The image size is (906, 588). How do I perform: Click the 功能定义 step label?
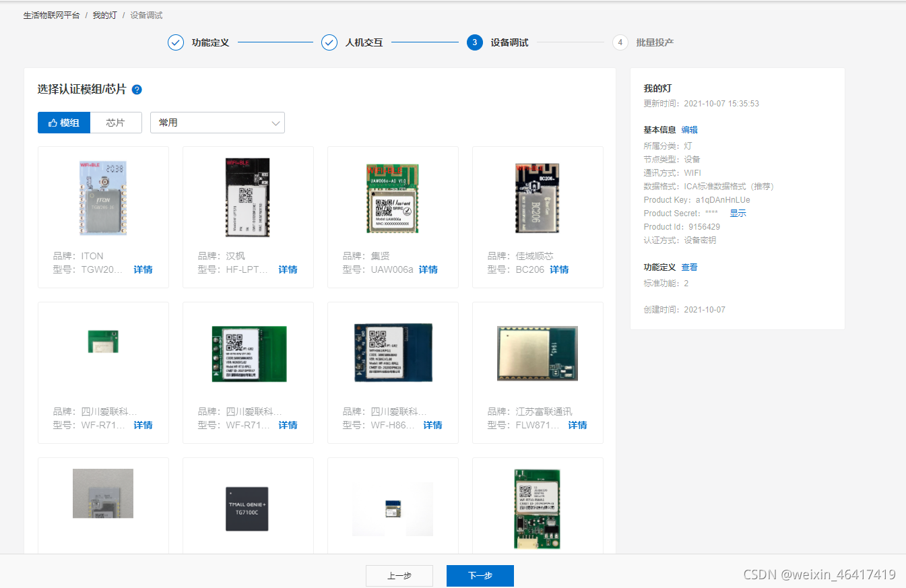pos(210,42)
